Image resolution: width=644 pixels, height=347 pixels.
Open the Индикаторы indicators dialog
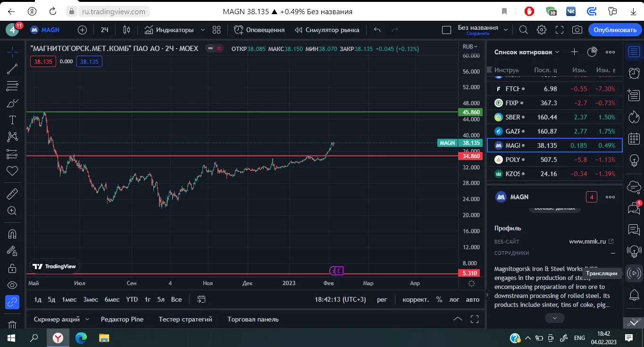pos(169,30)
